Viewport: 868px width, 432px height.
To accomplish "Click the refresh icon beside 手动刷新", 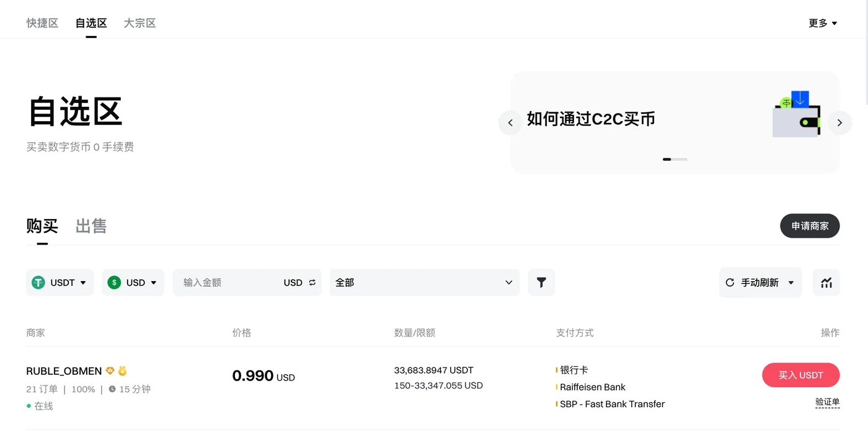I will click(x=730, y=282).
